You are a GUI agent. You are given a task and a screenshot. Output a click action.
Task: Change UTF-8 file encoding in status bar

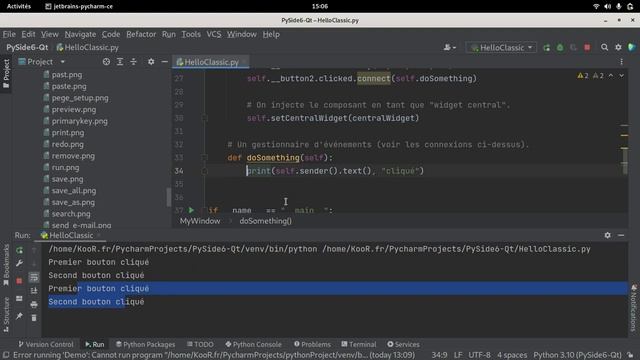[479, 355]
